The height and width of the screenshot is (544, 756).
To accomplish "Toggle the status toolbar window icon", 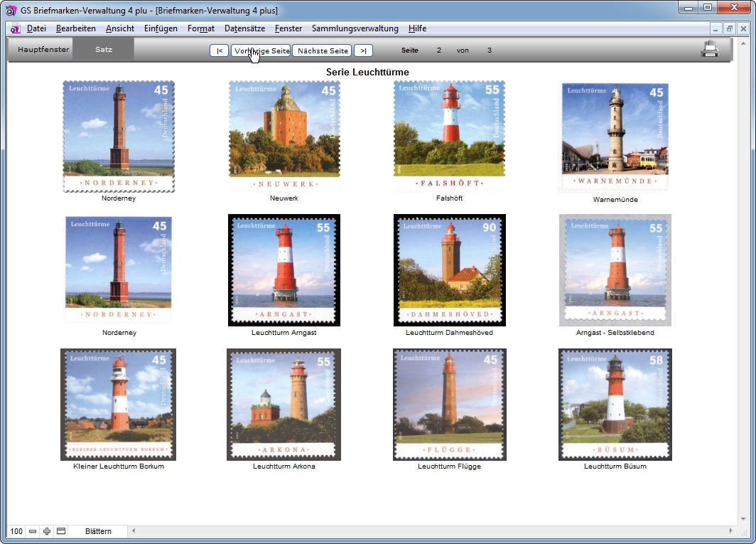I will (x=61, y=531).
